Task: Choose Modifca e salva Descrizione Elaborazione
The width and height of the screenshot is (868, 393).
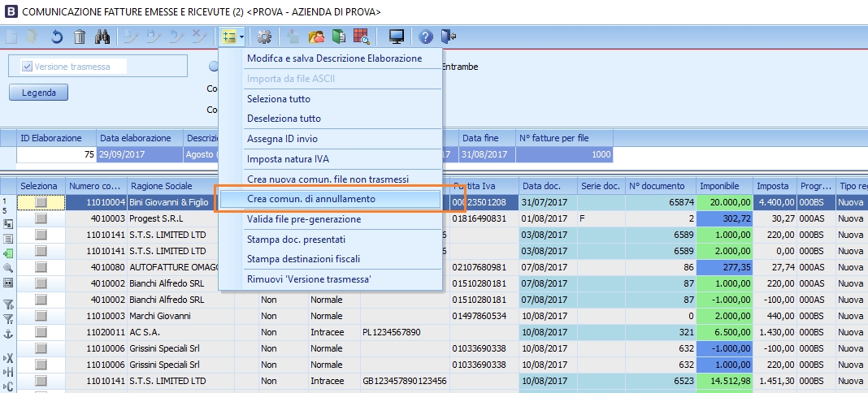Action: (334, 58)
